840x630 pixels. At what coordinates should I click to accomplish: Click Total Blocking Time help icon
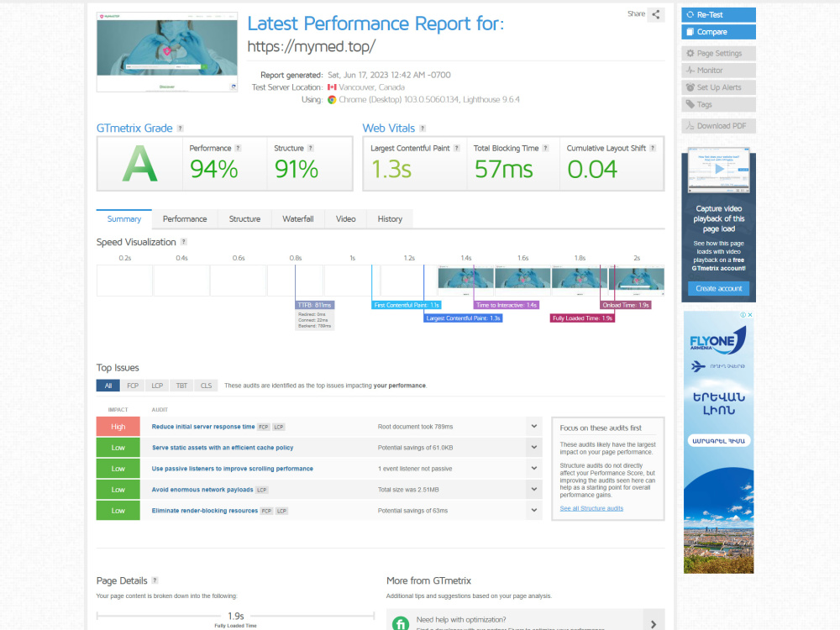[x=545, y=149]
